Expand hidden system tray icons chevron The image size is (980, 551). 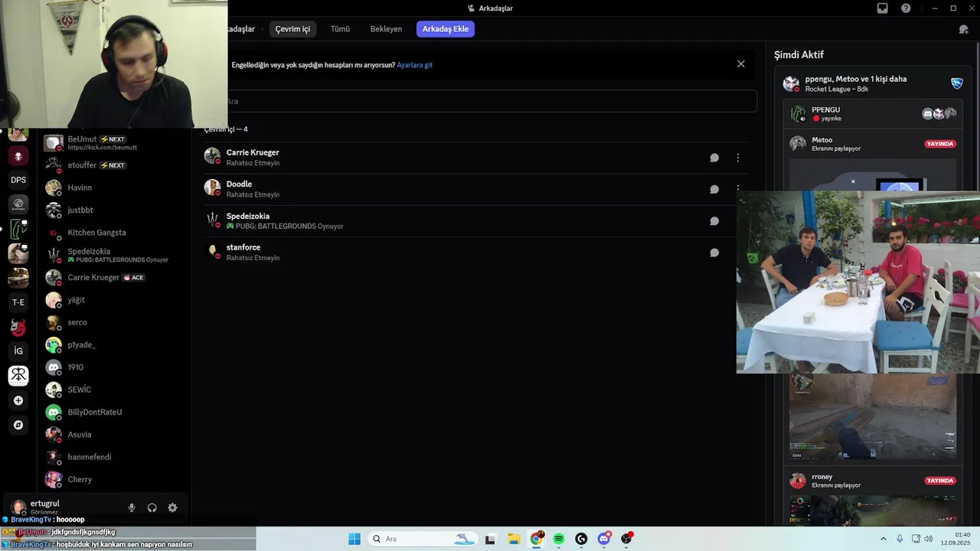pyautogui.click(x=884, y=539)
